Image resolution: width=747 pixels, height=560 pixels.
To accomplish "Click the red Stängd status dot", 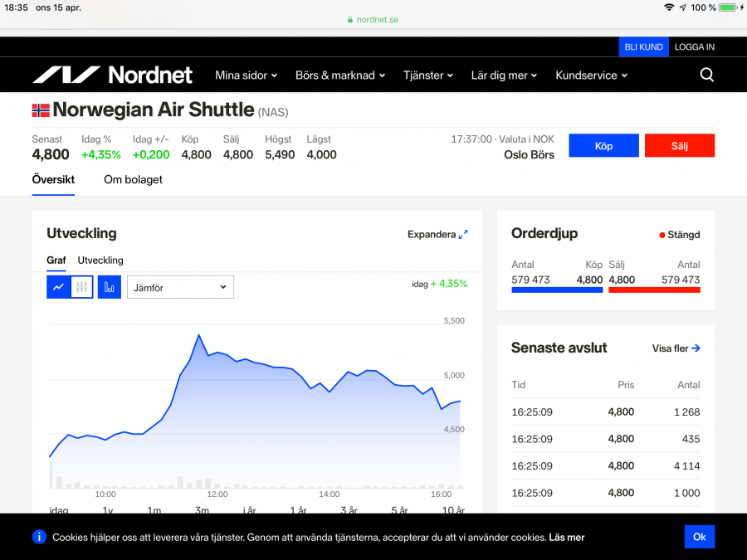I will click(x=662, y=235).
